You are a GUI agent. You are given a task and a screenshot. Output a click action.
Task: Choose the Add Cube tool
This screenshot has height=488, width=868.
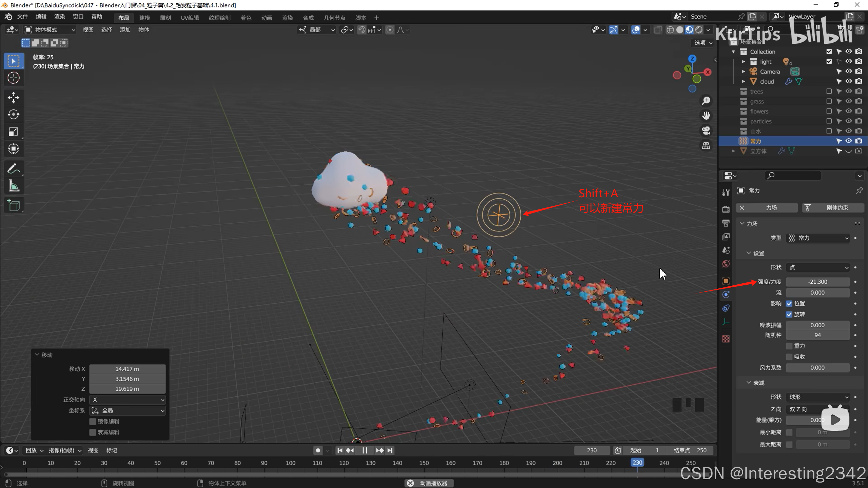[x=14, y=205]
